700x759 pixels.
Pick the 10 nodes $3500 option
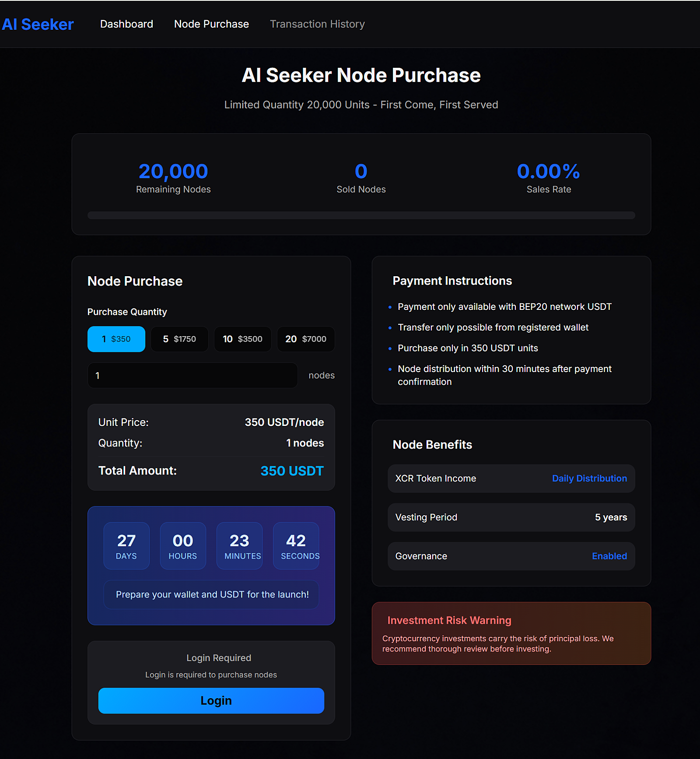click(x=242, y=339)
